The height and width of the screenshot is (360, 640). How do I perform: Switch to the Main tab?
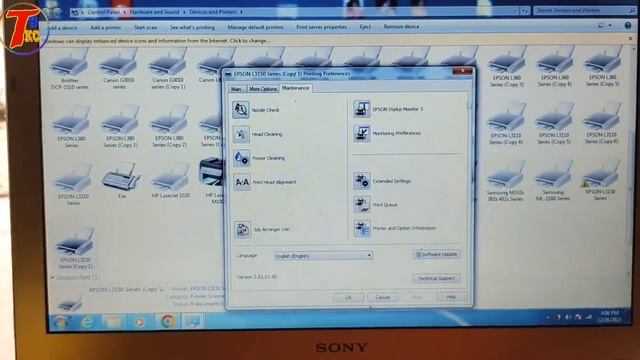click(x=236, y=89)
